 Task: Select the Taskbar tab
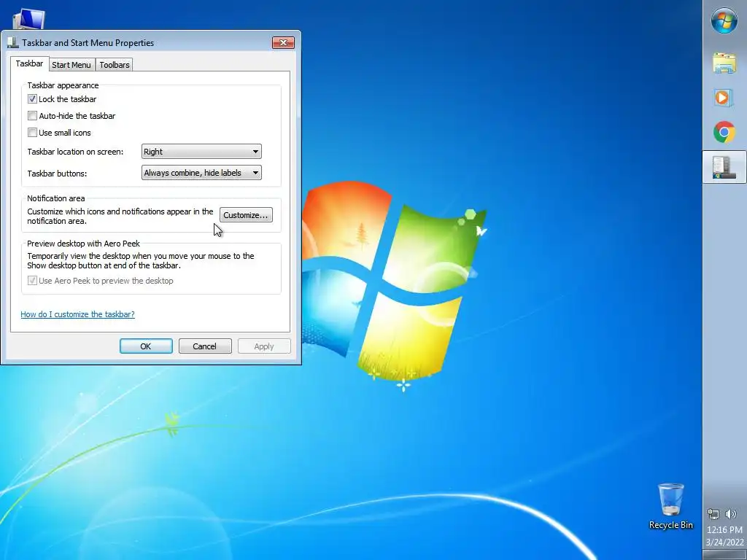point(29,64)
